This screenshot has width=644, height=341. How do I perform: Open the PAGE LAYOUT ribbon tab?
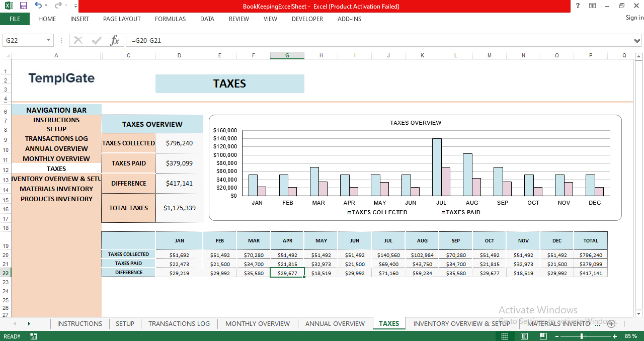pyautogui.click(x=122, y=19)
